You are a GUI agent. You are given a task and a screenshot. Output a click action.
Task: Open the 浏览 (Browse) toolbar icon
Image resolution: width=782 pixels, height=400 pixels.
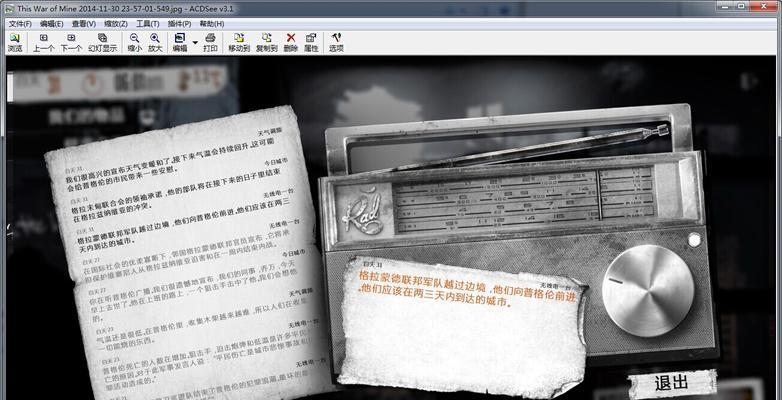[x=14, y=43]
